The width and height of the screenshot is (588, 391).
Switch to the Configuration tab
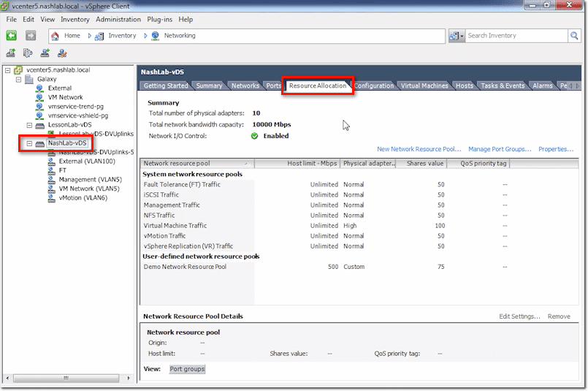coord(374,86)
